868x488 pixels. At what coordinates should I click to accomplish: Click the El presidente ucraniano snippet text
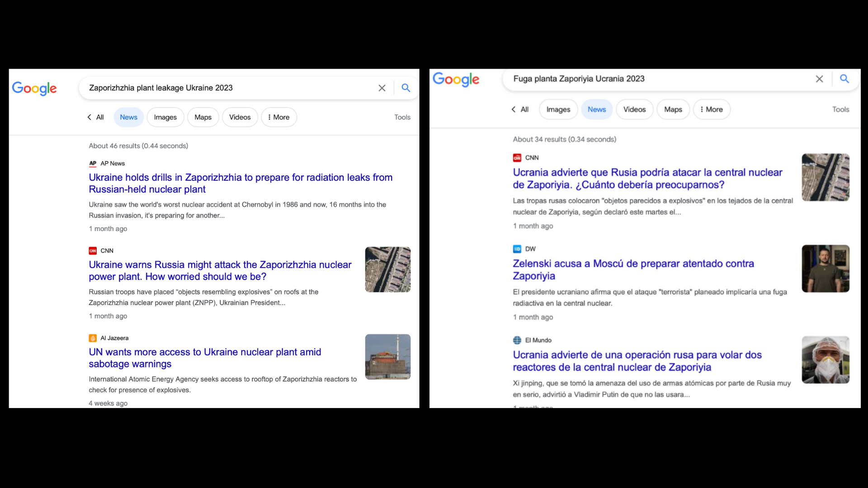[650, 298]
